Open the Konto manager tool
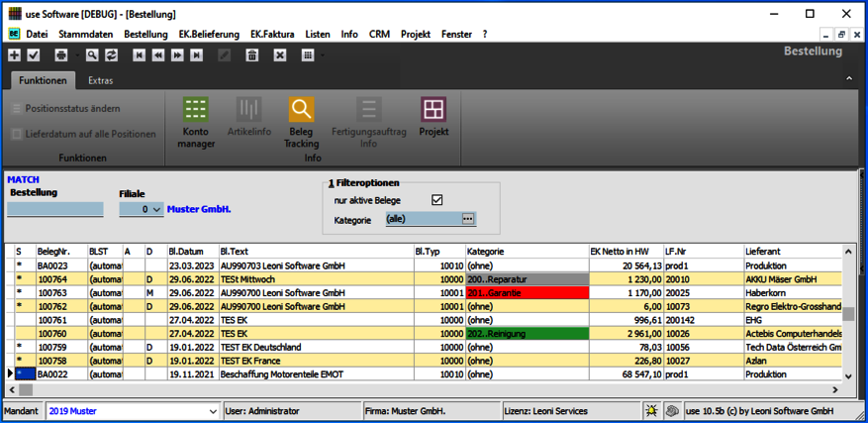 (196, 121)
